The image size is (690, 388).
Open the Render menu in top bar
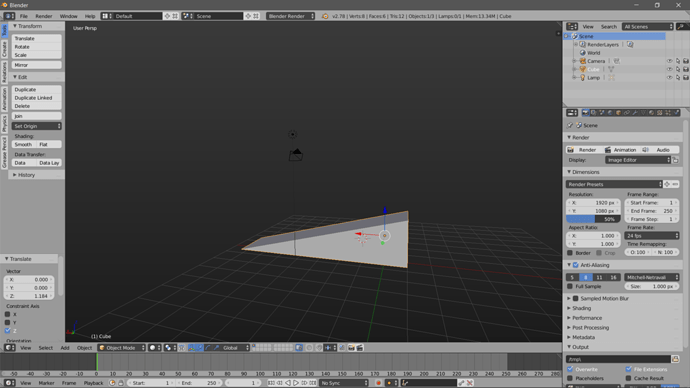(44, 16)
